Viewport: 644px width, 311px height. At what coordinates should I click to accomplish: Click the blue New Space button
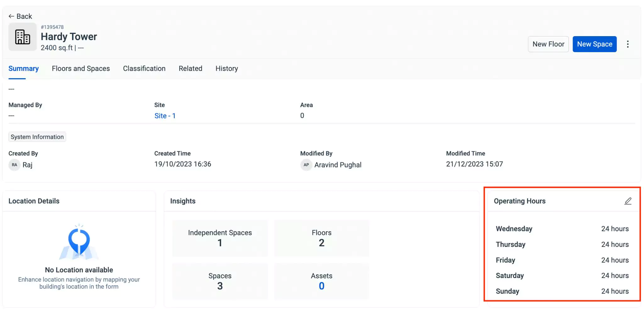click(594, 44)
